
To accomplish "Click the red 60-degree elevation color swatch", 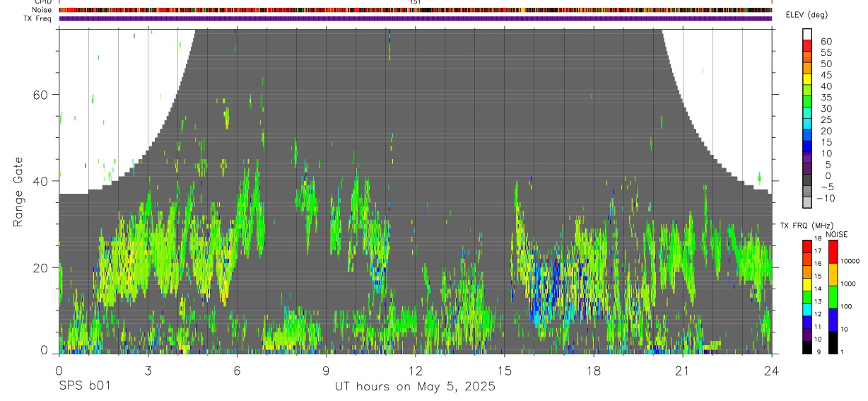I will coord(807,44).
